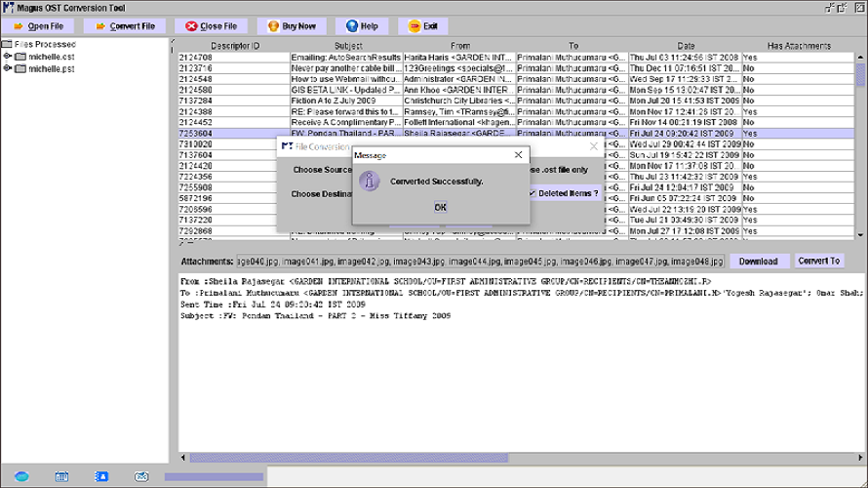The image size is (868, 488).
Task: Click the preview pane scroll-left arrow
Action: [x=183, y=458]
